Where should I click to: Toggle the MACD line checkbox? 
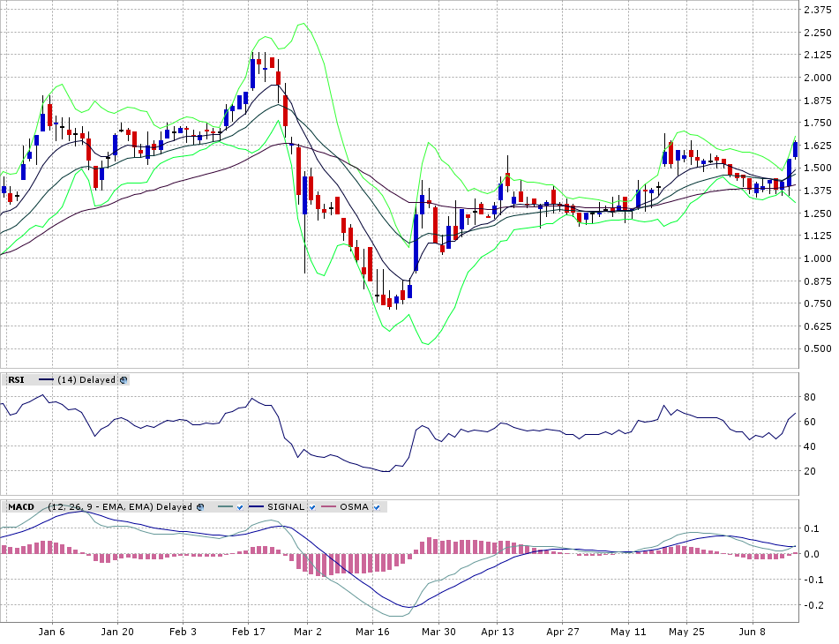click(238, 507)
